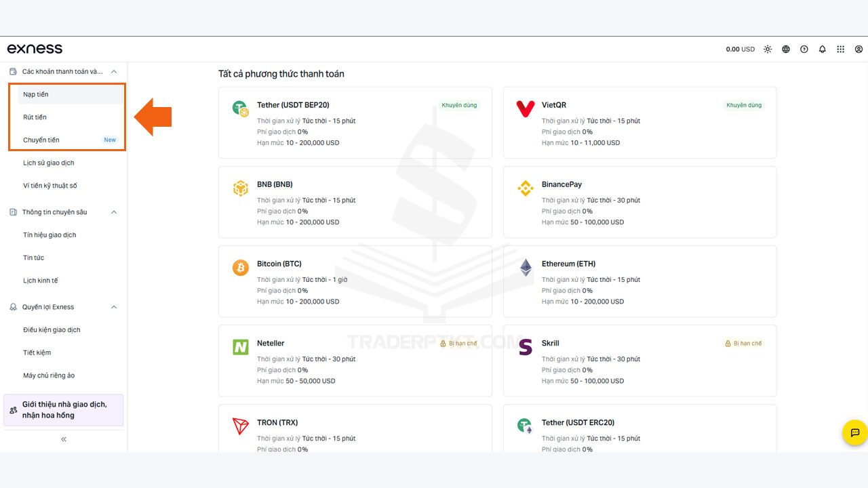The image size is (868, 488).
Task: Open the notifications bell icon
Action: click(823, 49)
